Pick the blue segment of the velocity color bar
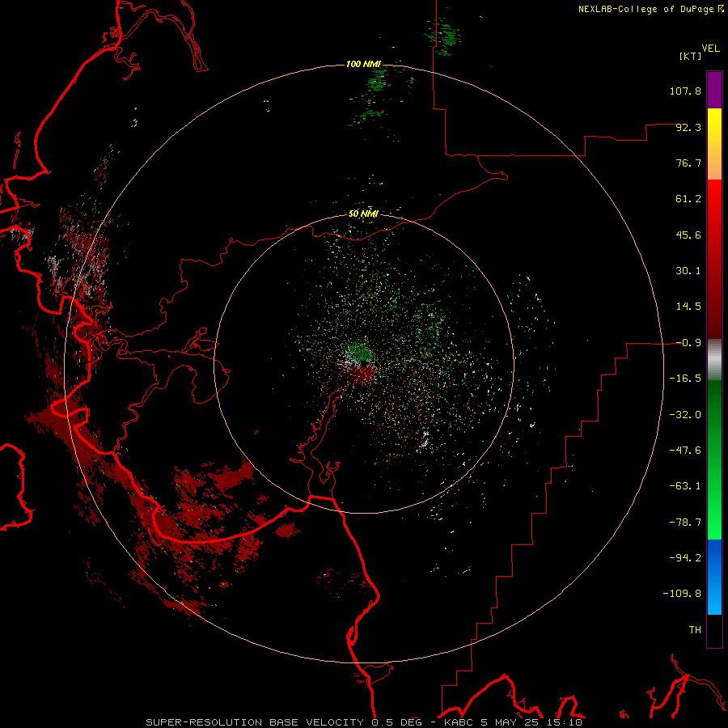 (x=714, y=577)
